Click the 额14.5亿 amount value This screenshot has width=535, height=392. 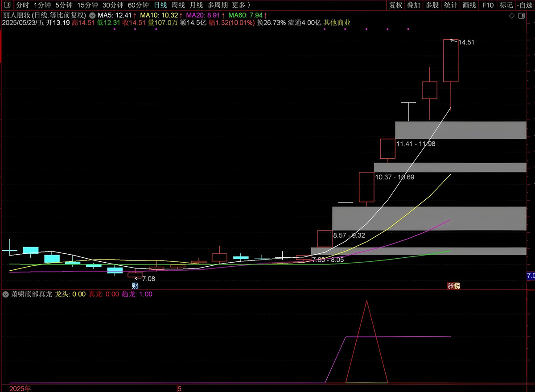(x=193, y=22)
